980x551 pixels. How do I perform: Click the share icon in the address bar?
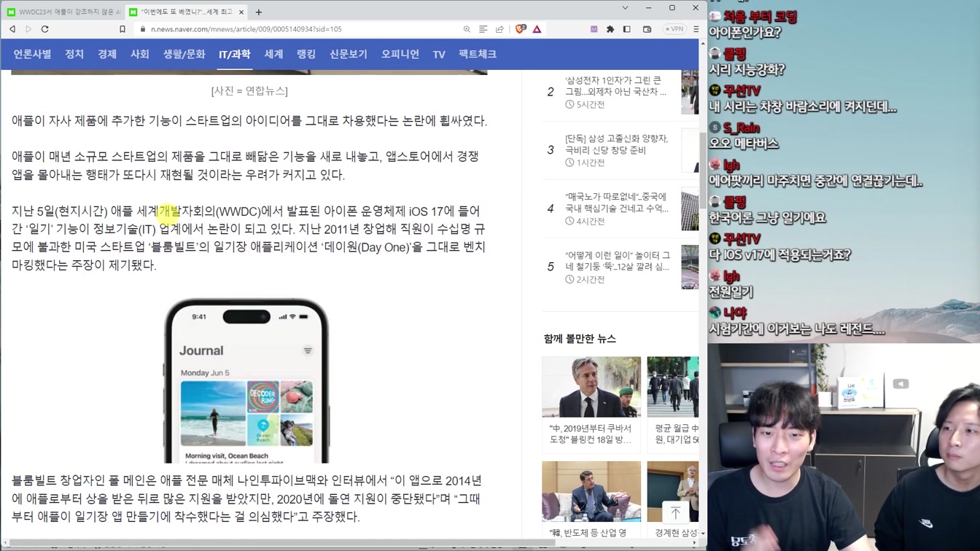point(499,29)
